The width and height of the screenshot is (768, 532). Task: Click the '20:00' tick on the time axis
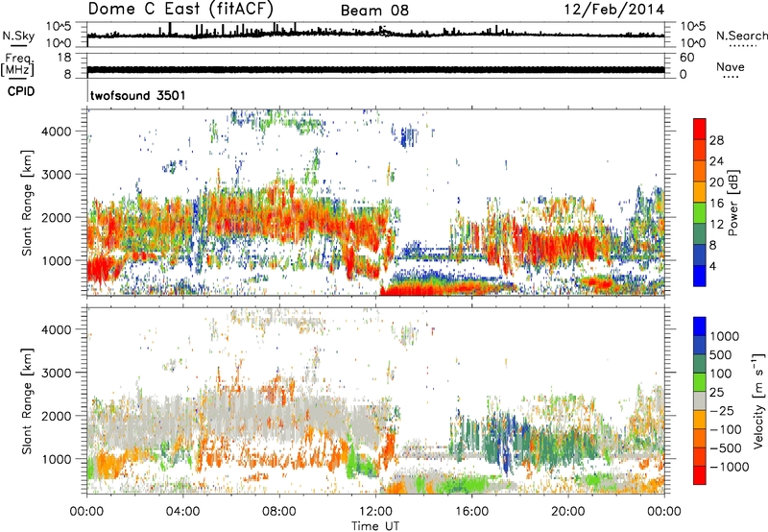tap(568, 512)
